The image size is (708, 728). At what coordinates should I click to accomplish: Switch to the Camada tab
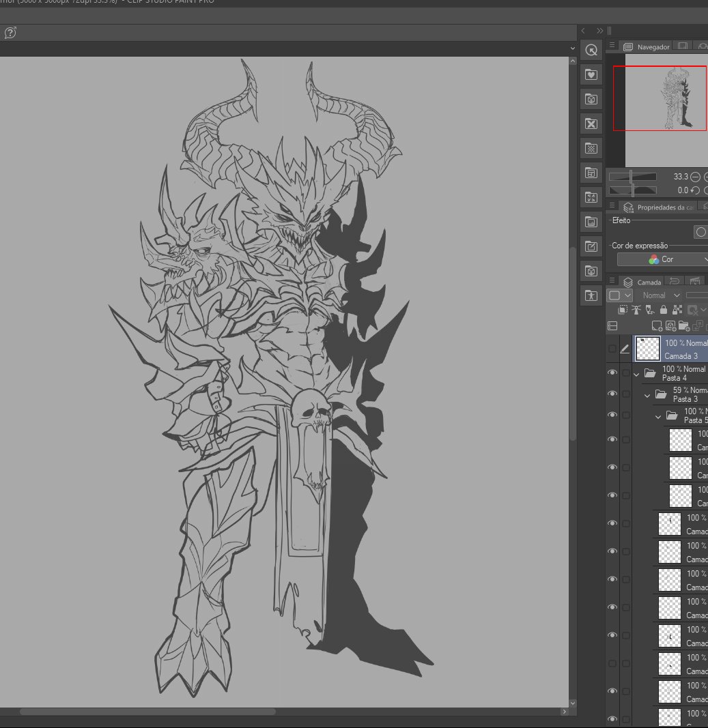642,282
